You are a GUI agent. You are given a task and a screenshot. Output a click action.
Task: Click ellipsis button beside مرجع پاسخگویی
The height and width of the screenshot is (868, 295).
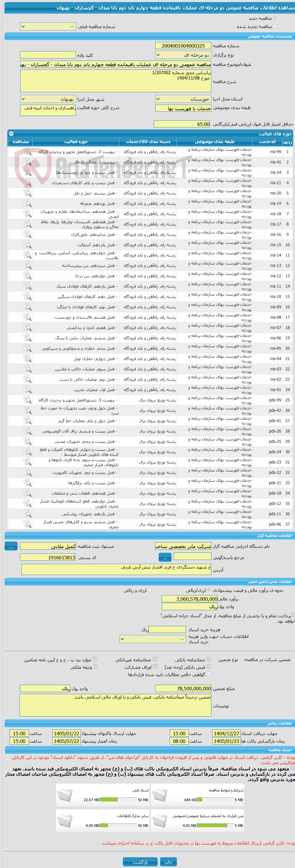[165, 557]
